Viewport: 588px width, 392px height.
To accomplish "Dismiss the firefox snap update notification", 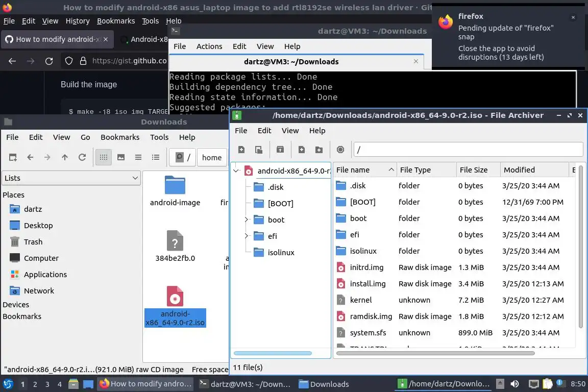I will click(x=573, y=17).
